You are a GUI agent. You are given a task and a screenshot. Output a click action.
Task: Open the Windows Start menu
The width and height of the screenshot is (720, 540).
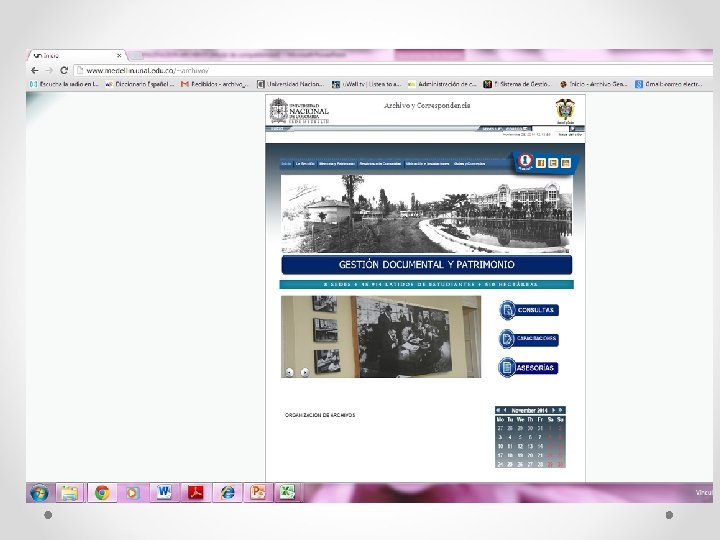39,493
